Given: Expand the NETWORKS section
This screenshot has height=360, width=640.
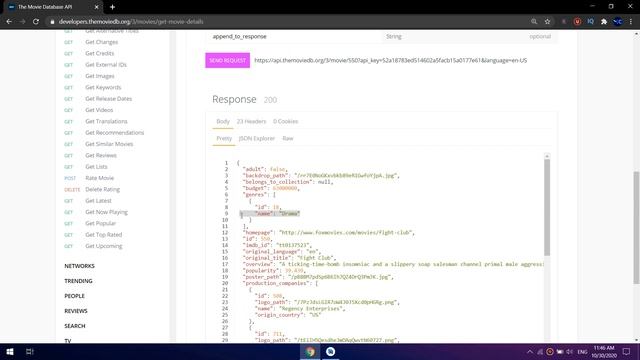Looking at the screenshot, I should coord(79,266).
